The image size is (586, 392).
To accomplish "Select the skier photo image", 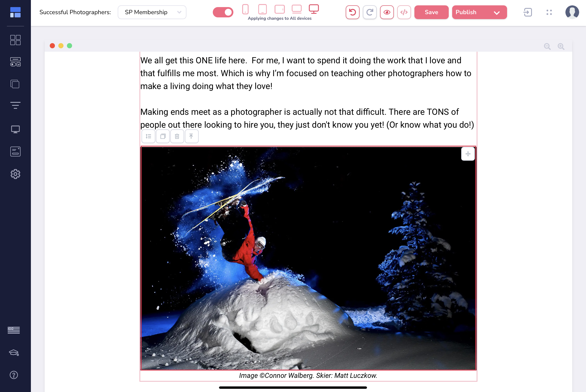I will pyautogui.click(x=308, y=258).
